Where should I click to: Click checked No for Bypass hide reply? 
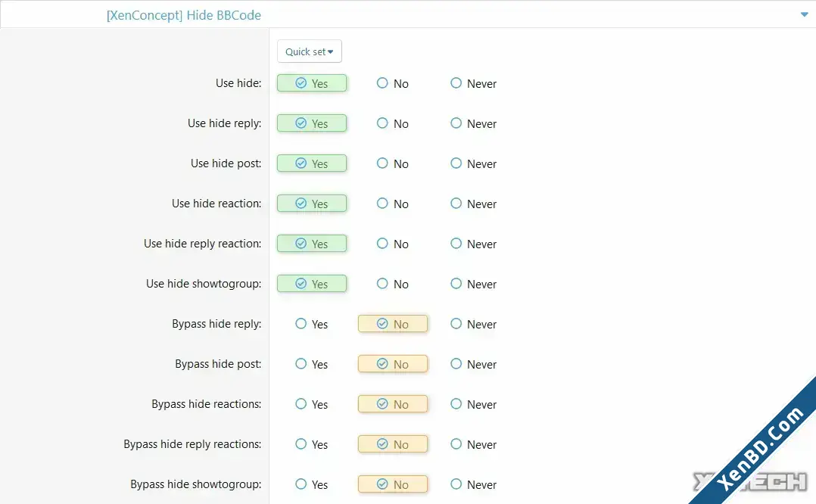(x=393, y=324)
